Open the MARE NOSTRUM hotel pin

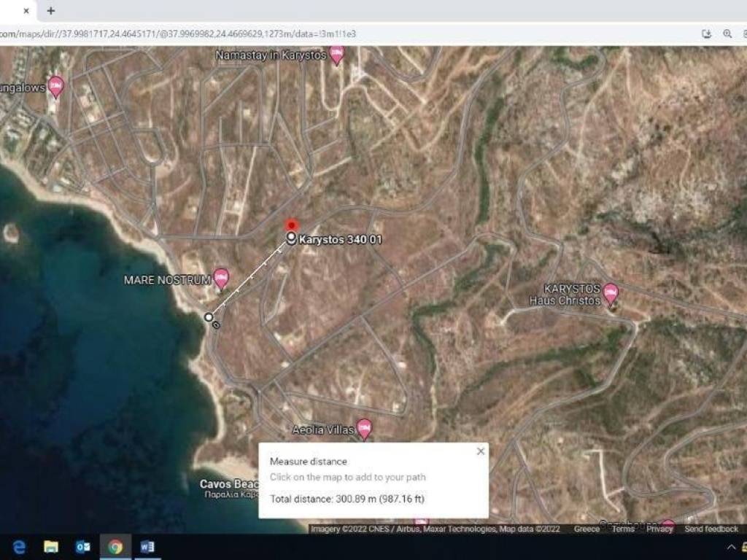coord(221,278)
